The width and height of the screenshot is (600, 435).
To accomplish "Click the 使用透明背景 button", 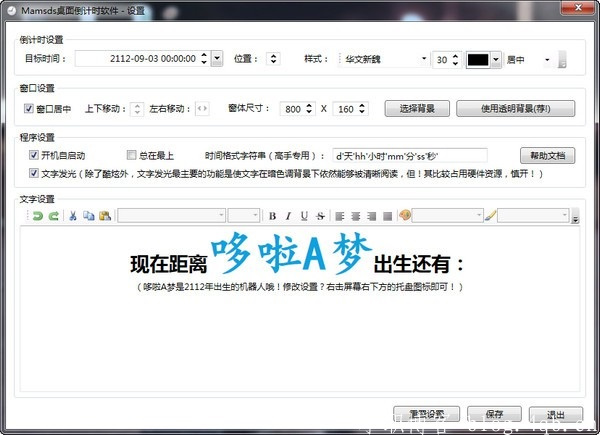I will (516, 108).
